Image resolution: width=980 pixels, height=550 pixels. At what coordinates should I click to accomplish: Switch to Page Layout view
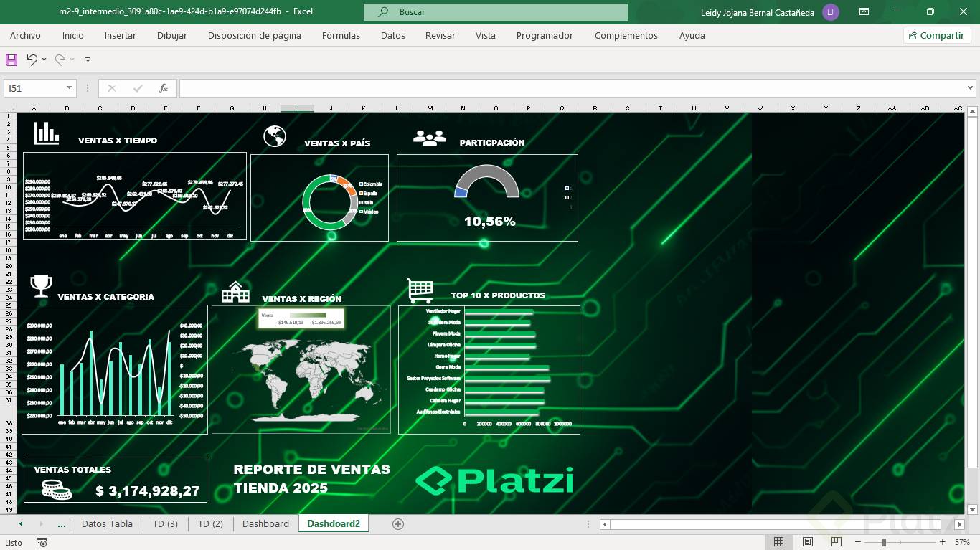[x=808, y=542]
